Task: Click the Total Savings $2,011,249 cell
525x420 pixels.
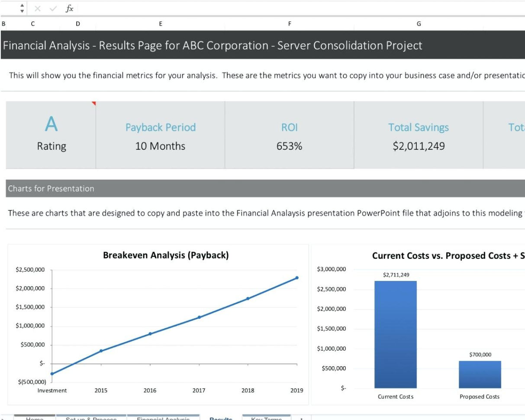Action: [418, 136]
